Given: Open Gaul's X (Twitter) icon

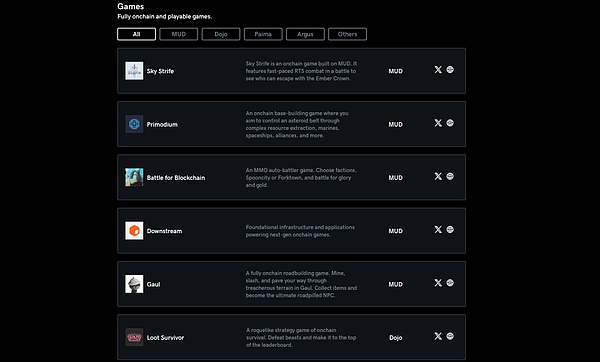Looking at the screenshot, I should (438, 283).
